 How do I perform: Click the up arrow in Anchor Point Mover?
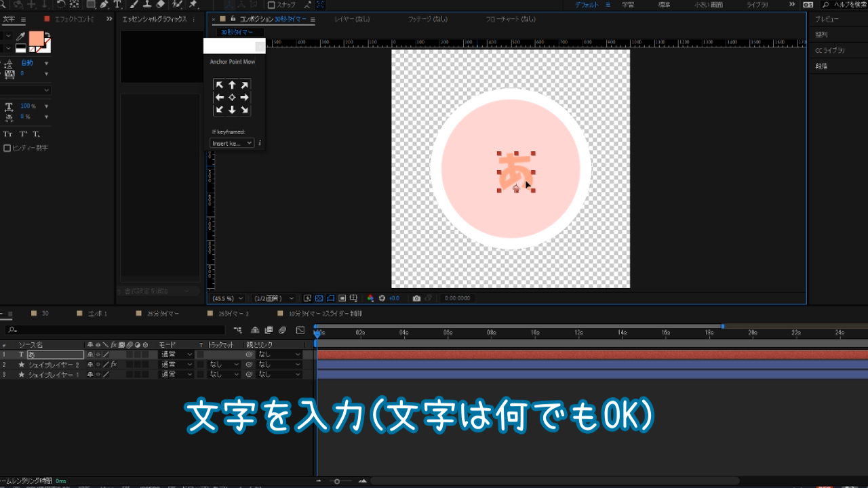tap(232, 85)
